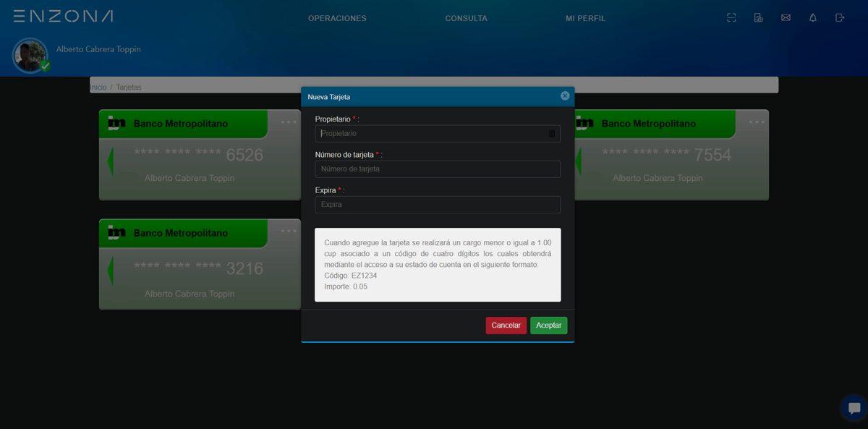Click the Aceptar button
Viewport: 868px width, 429px height.
pos(549,326)
